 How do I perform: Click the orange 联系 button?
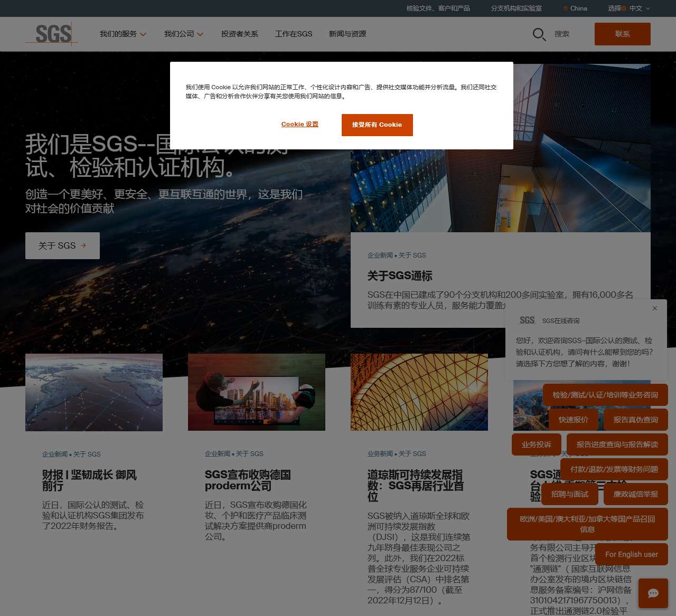tap(622, 34)
